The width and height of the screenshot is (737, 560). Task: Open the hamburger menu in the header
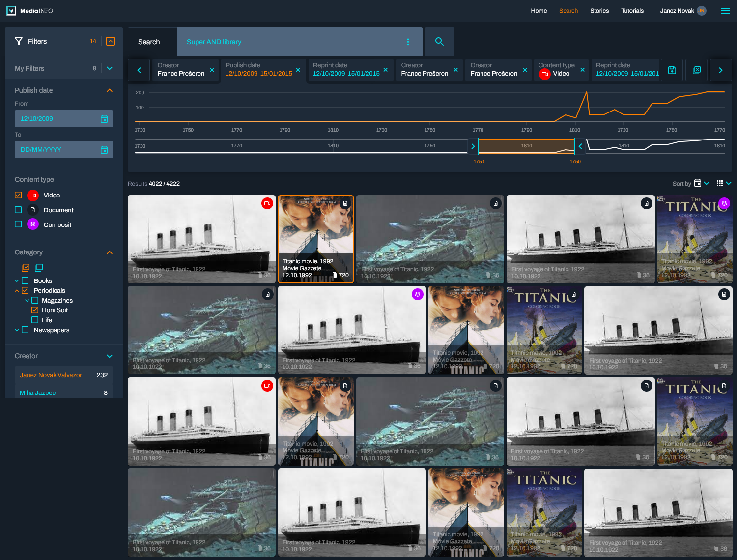725,11
